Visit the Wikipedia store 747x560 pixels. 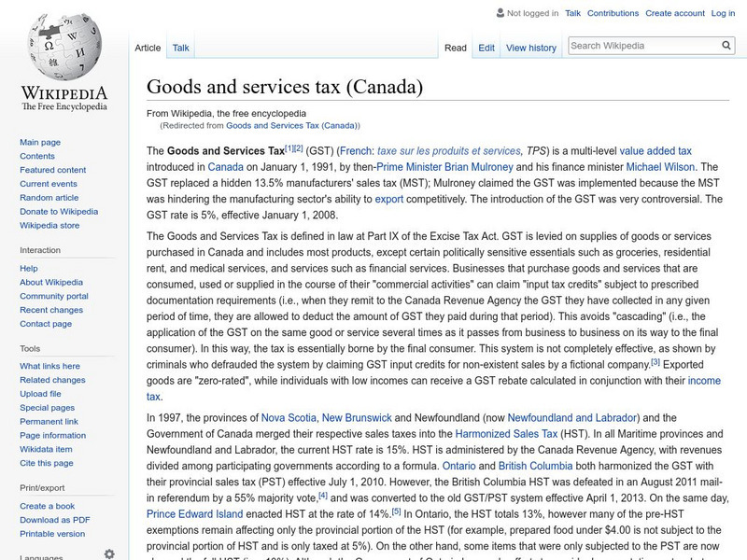pos(49,225)
